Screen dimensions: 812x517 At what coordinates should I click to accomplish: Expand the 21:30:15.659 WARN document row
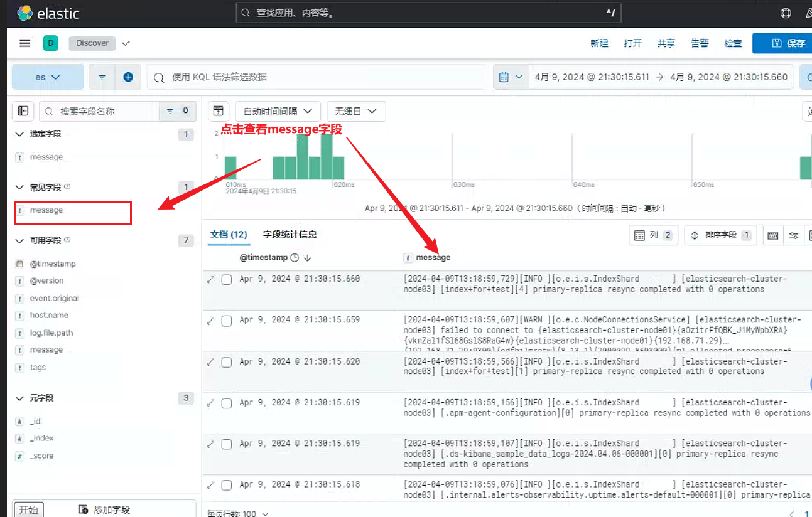[x=211, y=321]
